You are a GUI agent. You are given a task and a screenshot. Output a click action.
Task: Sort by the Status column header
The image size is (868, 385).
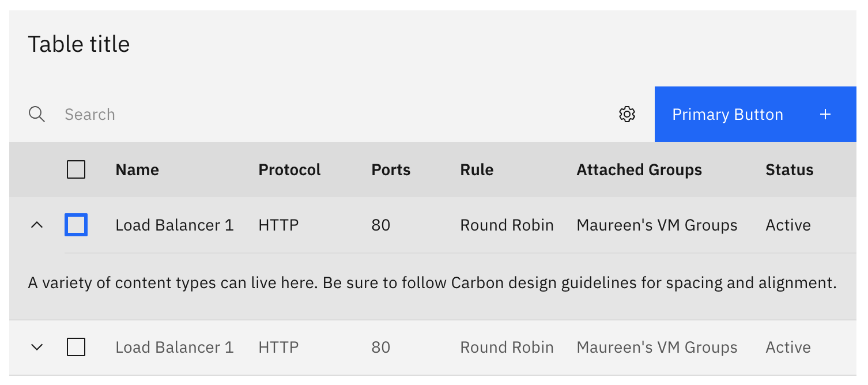click(x=789, y=169)
